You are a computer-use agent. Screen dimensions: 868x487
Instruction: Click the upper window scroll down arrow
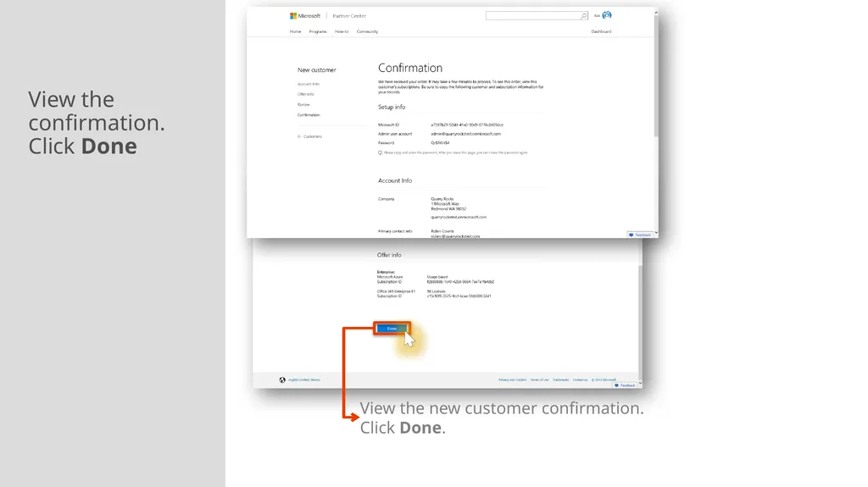coord(656,233)
